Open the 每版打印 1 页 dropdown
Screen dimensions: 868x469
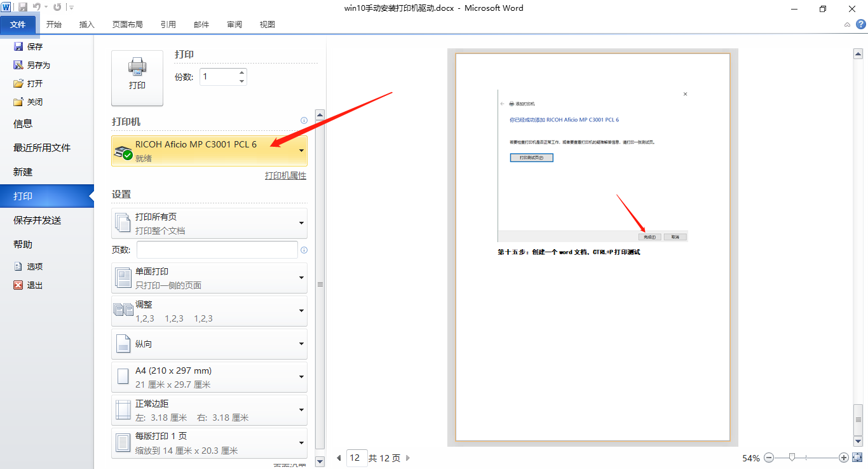[209, 443]
